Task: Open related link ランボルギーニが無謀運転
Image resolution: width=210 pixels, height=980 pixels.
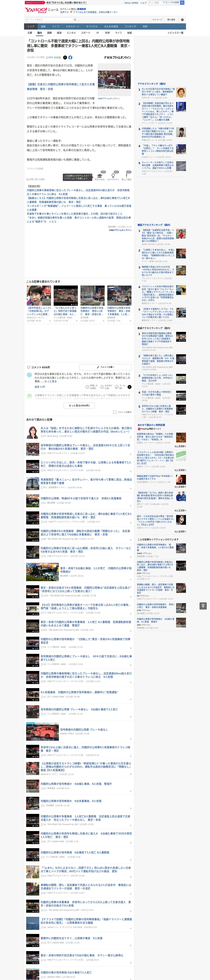Action: click(x=79, y=208)
